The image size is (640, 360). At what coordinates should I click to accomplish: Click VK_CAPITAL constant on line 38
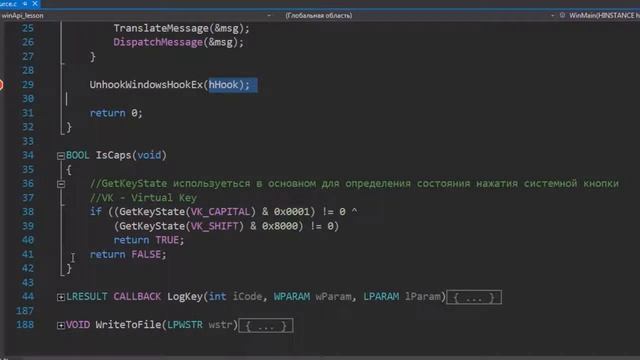220,211
